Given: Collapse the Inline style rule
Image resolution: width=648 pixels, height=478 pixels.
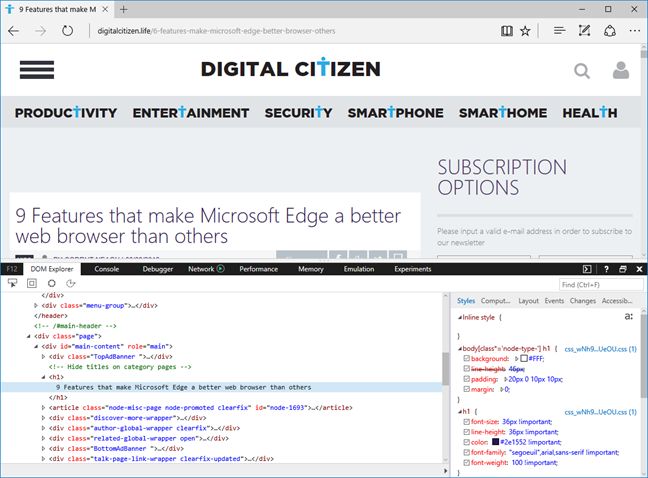Looking at the screenshot, I should (460, 317).
